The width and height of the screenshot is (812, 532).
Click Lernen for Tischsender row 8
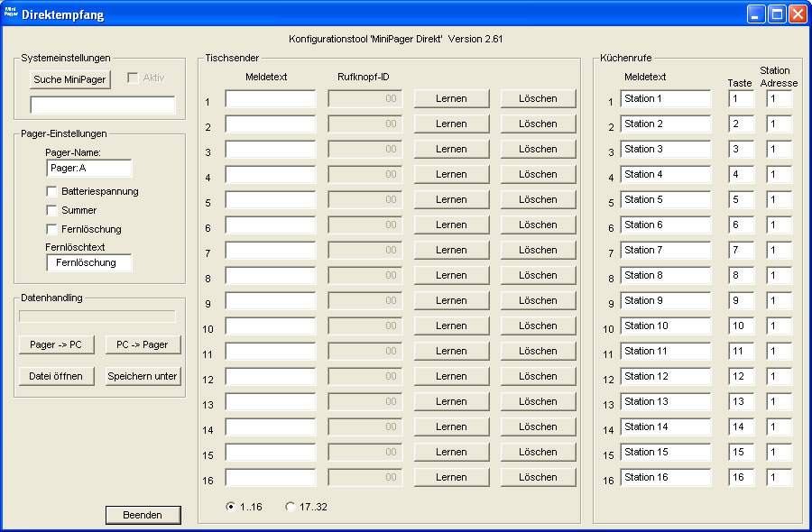pyautogui.click(x=451, y=274)
